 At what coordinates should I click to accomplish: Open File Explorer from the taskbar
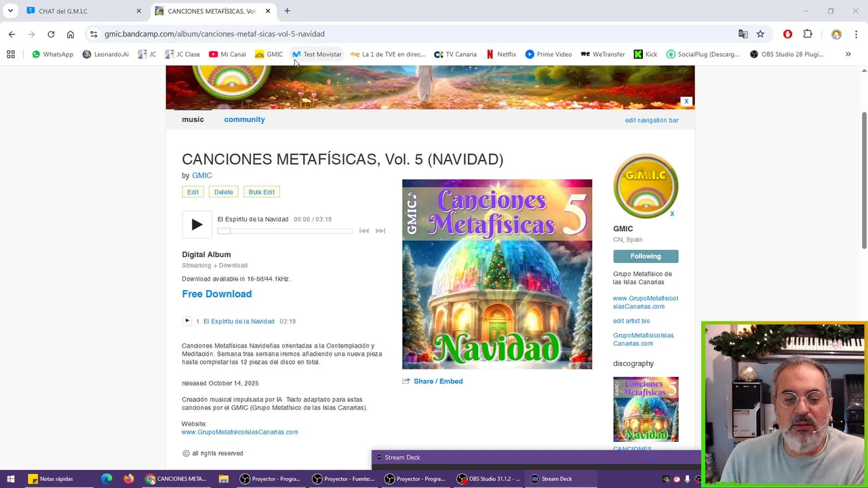223,479
